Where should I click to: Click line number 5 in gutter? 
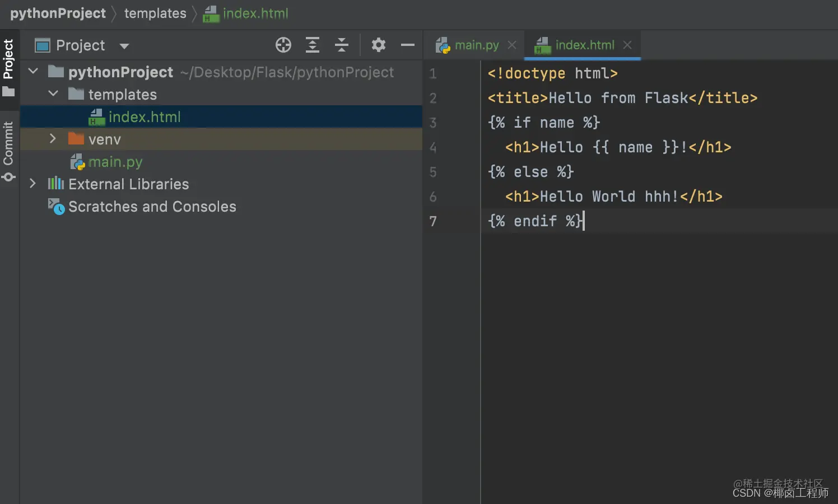[433, 172]
